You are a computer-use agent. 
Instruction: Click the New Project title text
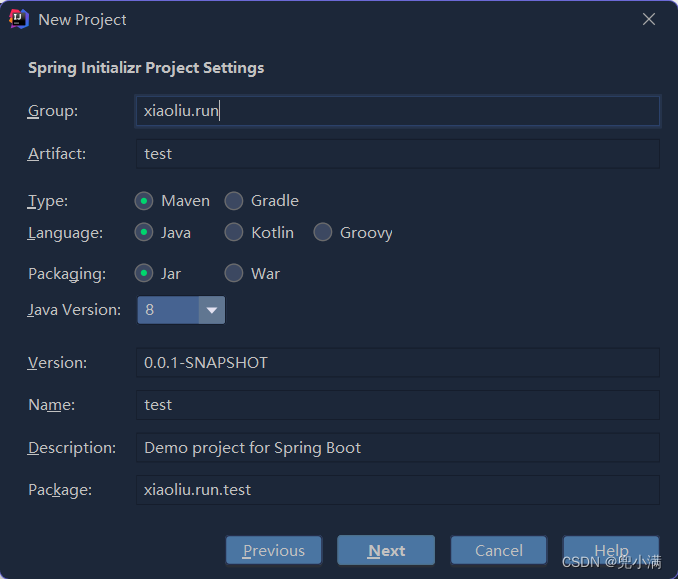point(82,20)
